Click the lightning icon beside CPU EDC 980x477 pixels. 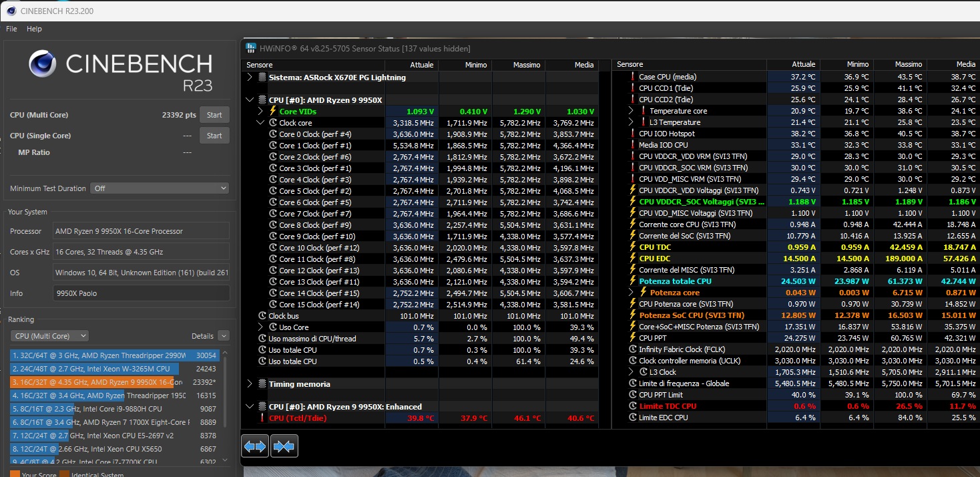coord(633,259)
